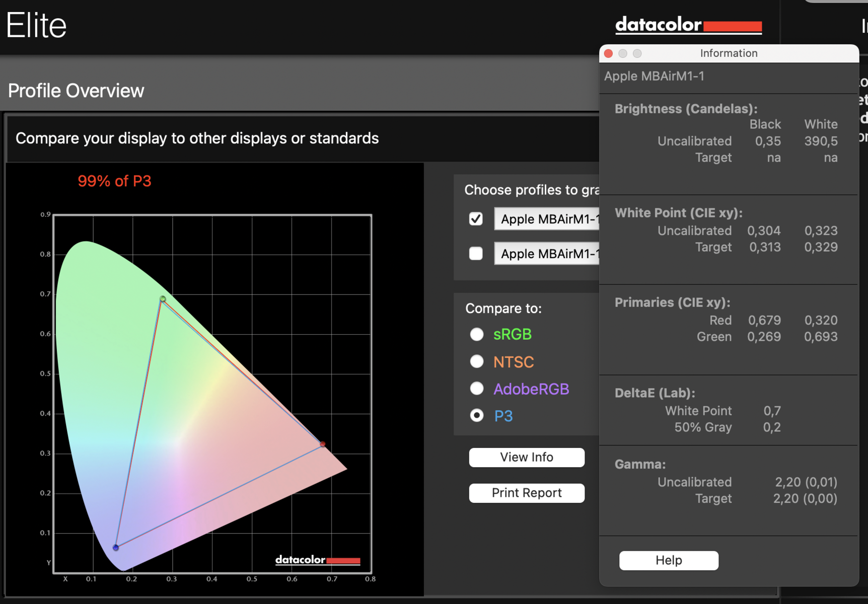
Task: Select the sRGB comparison radio button
Action: (x=477, y=334)
